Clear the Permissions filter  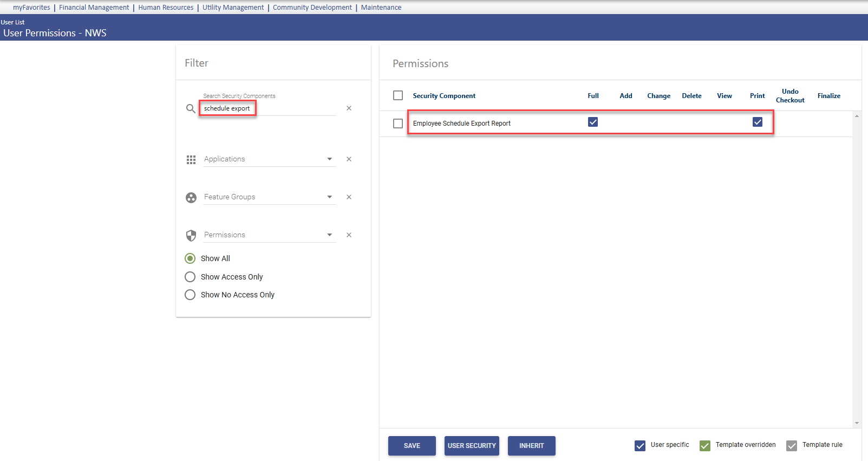(x=349, y=235)
